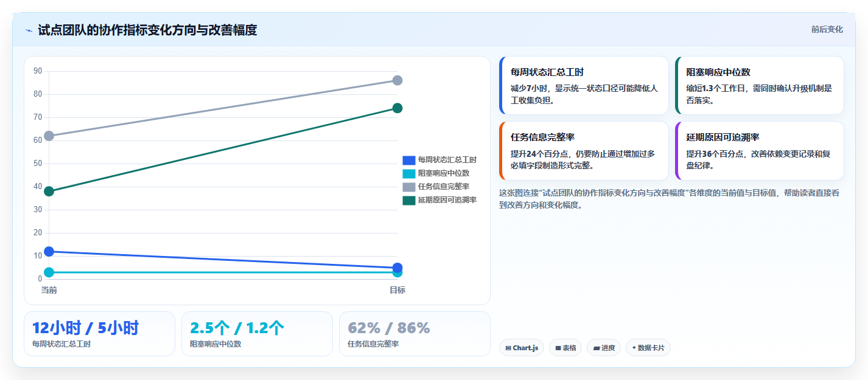Click 每周状态汇总工时 caption under stat card
Image resolution: width=868 pixels, height=380 pixels.
61,344
